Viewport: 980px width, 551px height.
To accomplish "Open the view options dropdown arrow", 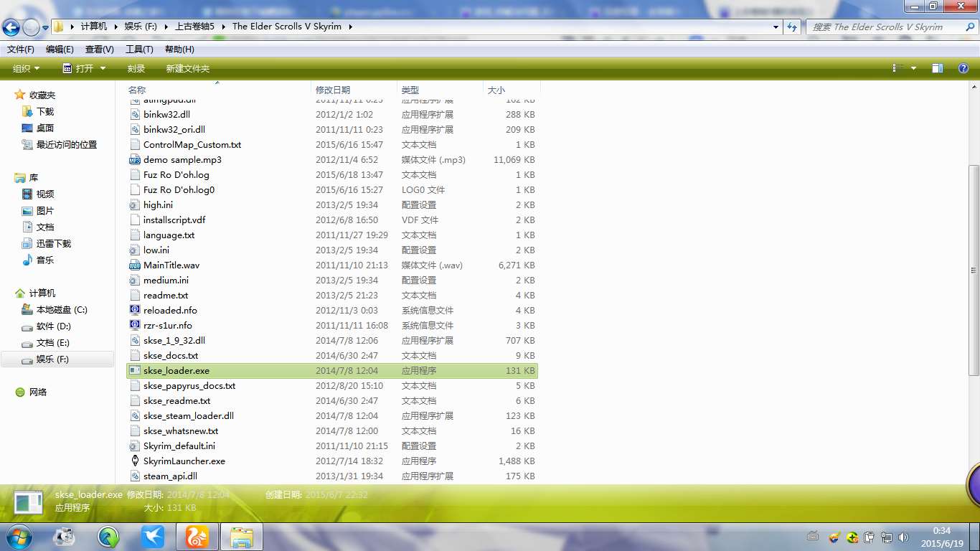I will tap(913, 69).
